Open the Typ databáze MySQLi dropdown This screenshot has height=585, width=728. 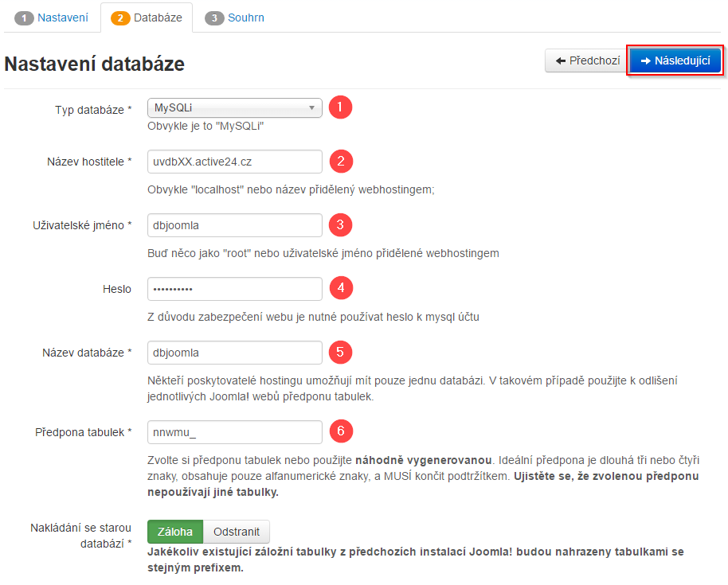235,108
